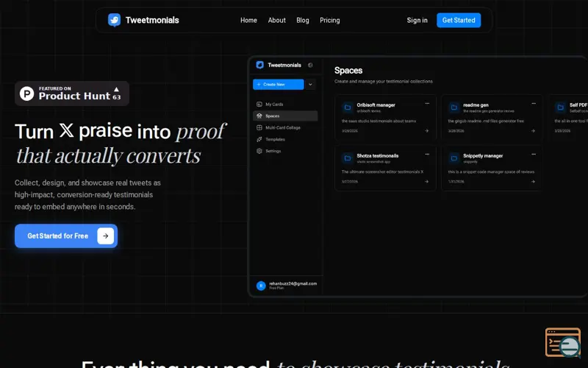Open the Home nav link
This screenshot has height=368, width=588.
pos(248,21)
